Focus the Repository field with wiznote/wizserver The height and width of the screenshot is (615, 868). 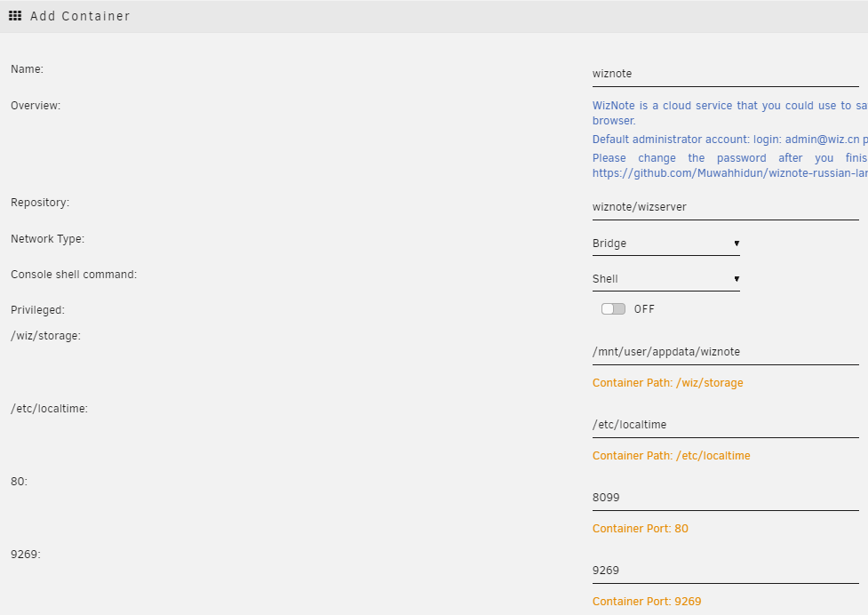(x=725, y=207)
